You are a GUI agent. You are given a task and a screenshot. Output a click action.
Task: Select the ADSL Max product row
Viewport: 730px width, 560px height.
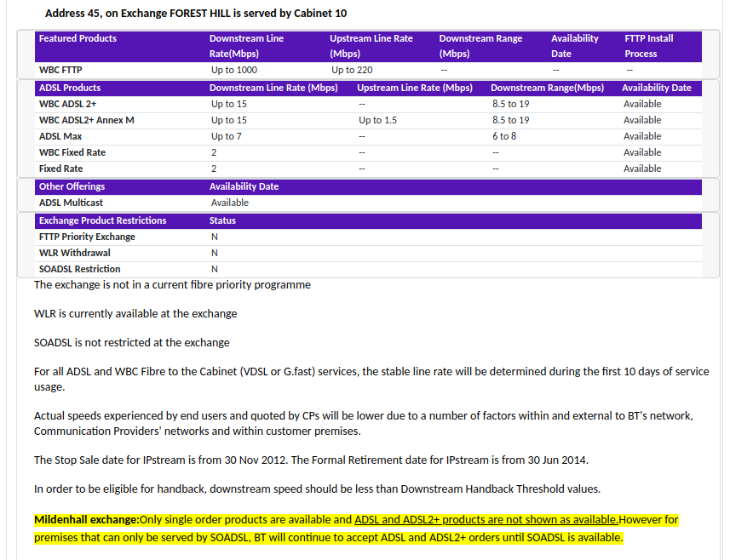pyautogui.click(x=60, y=136)
